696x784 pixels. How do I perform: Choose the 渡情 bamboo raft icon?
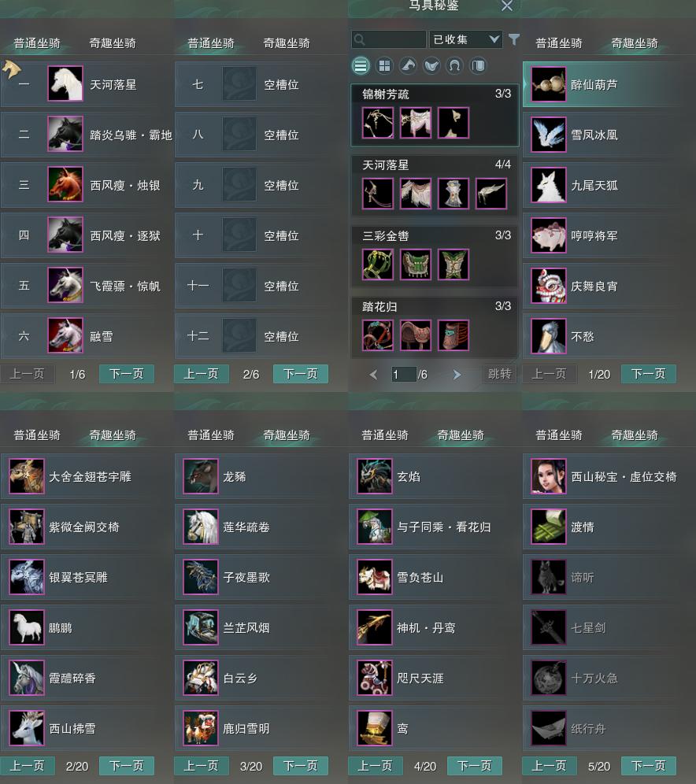(x=549, y=527)
